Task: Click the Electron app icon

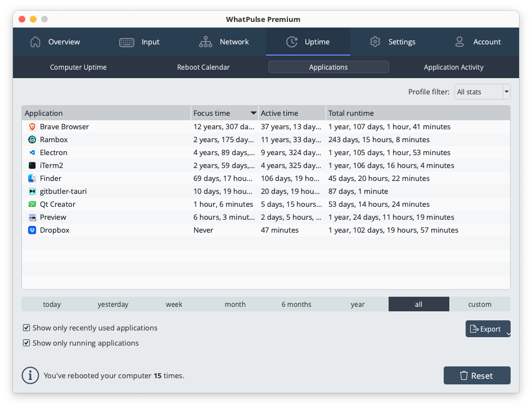Action: (x=31, y=152)
